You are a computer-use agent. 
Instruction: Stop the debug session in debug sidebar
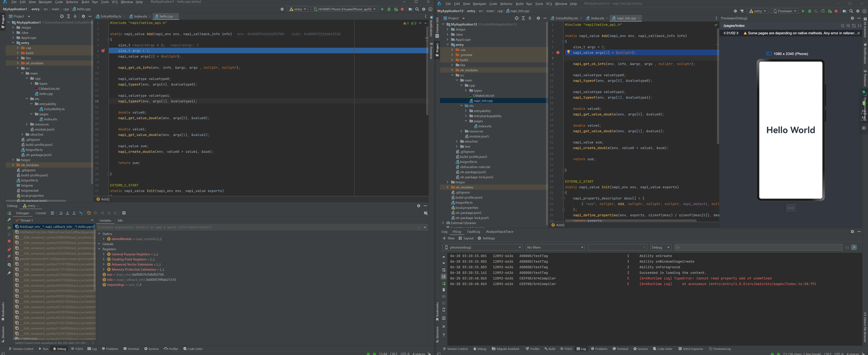click(x=9, y=241)
